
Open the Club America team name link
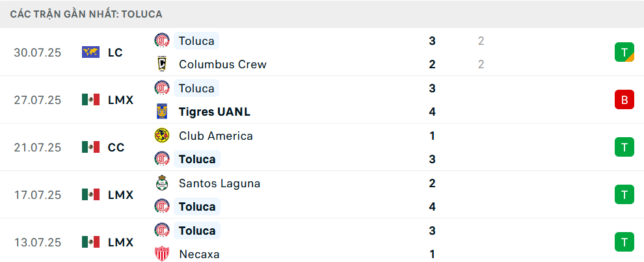(x=216, y=136)
